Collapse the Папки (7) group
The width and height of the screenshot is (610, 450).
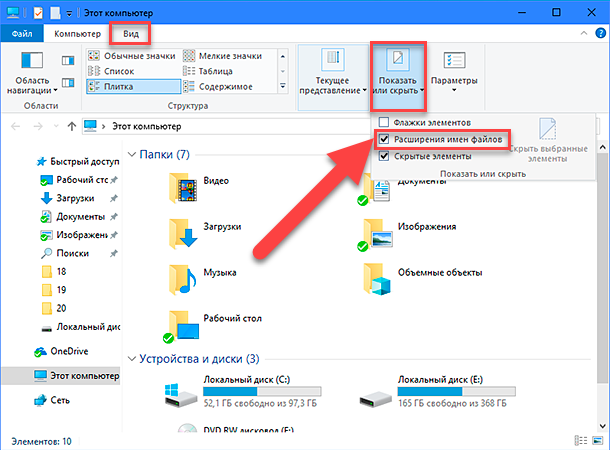pyautogui.click(x=132, y=154)
